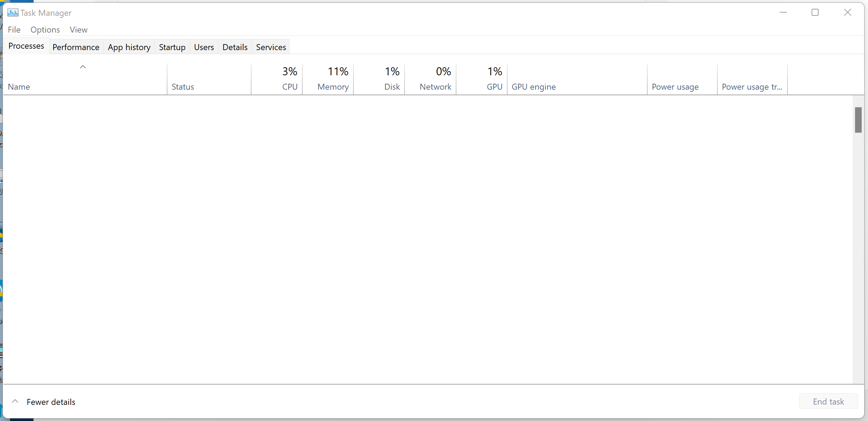Screen dimensions: 868x421
Task: Collapse view using Fewer details chevron
Action: (x=15, y=401)
